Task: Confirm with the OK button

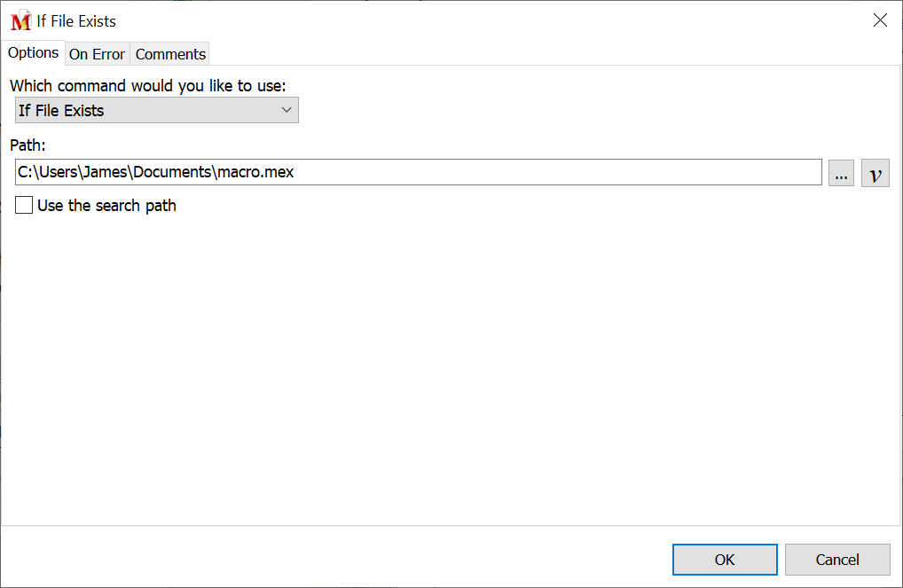Action: [x=725, y=560]
